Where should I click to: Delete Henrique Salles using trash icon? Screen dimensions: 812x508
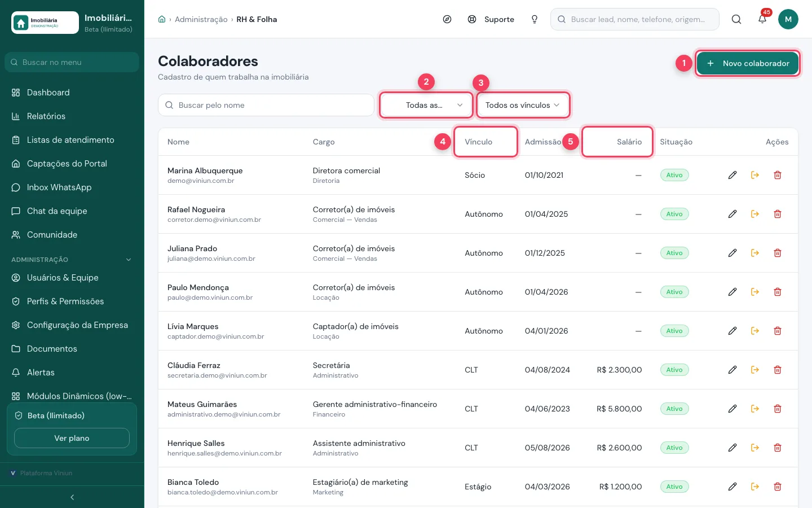tap(778, 448)
